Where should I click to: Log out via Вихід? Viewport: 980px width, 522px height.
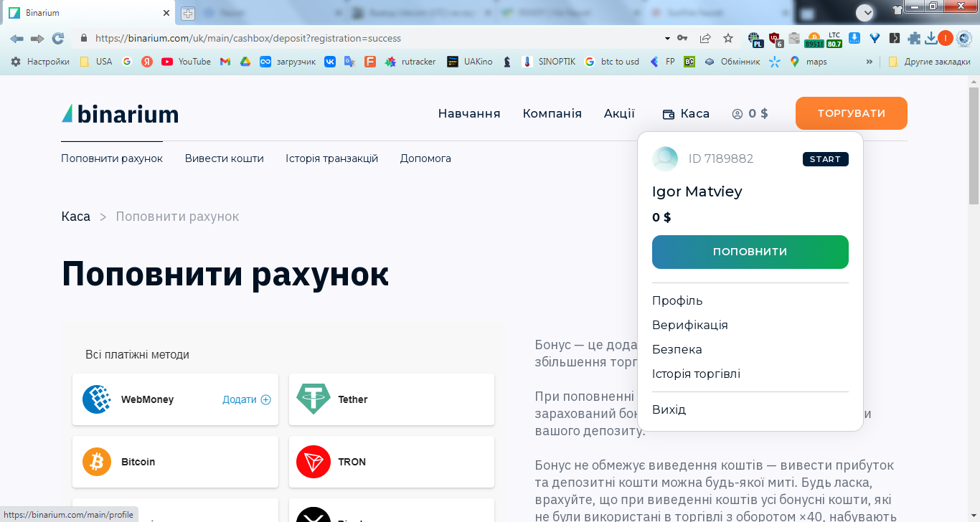(x=669, y=410)
